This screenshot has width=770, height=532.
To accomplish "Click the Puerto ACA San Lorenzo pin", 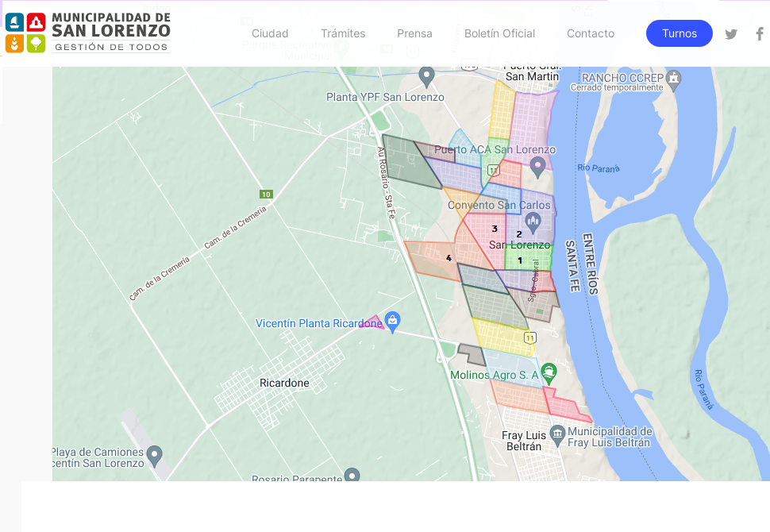I will point(537,167).
